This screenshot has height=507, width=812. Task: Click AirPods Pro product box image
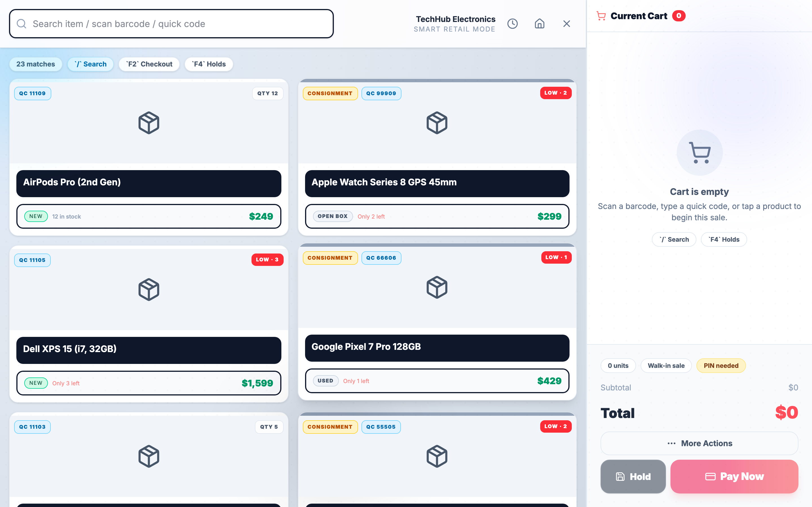[149, 123]
